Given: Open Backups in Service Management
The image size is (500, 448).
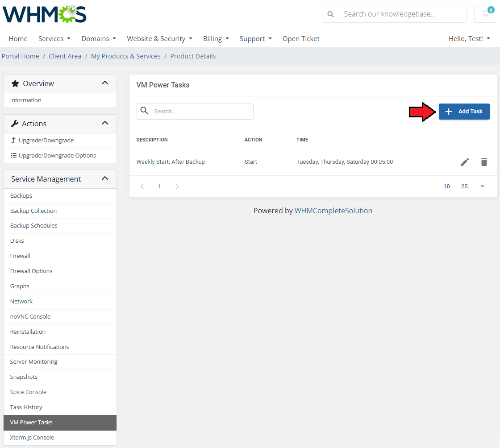Looking at the screenshot, I should tap(60, 196).
